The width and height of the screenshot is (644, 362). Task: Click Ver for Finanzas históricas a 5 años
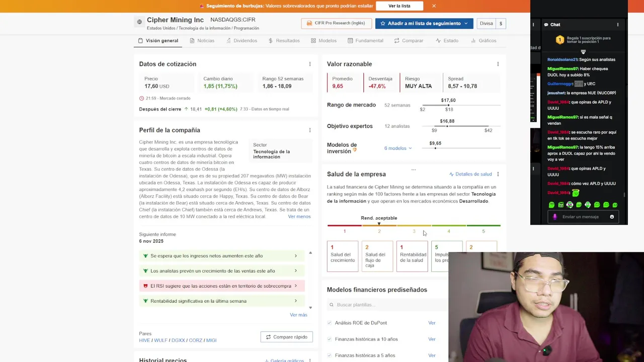click(x=432, y=355)
